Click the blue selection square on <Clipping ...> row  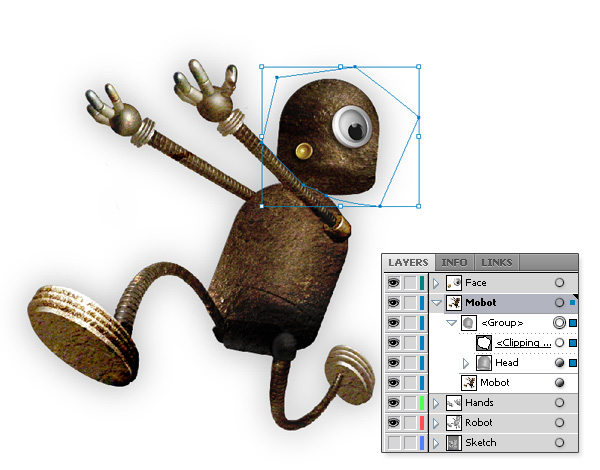point(573,343)
